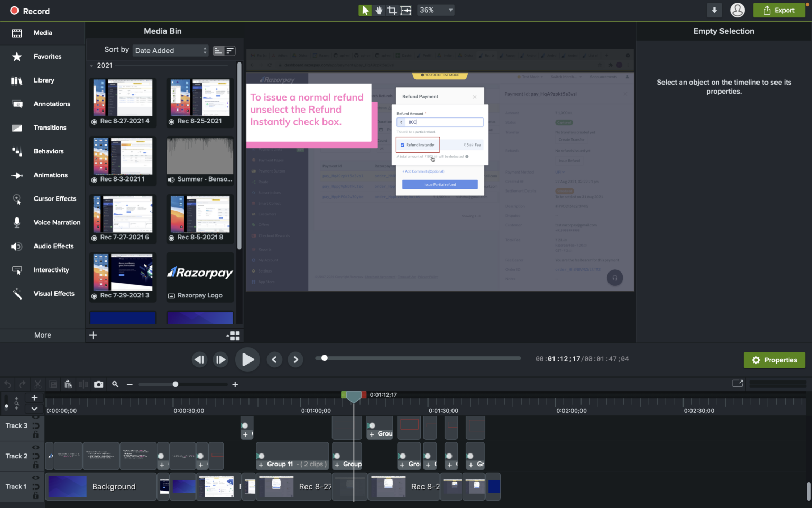Cut the selection using the scissors icon
This screenshot has width=812, height=508.
click(x=38, y=384)
